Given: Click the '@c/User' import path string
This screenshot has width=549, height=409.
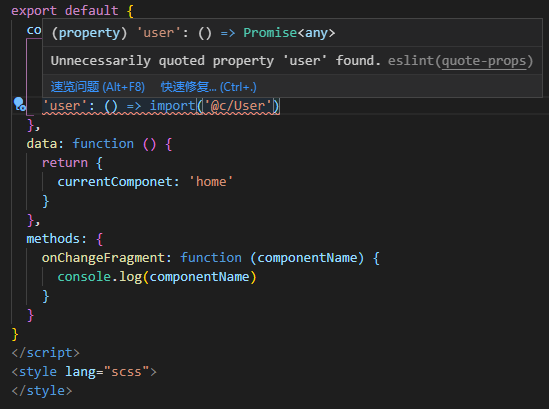Looking at the screenshot, I should coord(238,105).
